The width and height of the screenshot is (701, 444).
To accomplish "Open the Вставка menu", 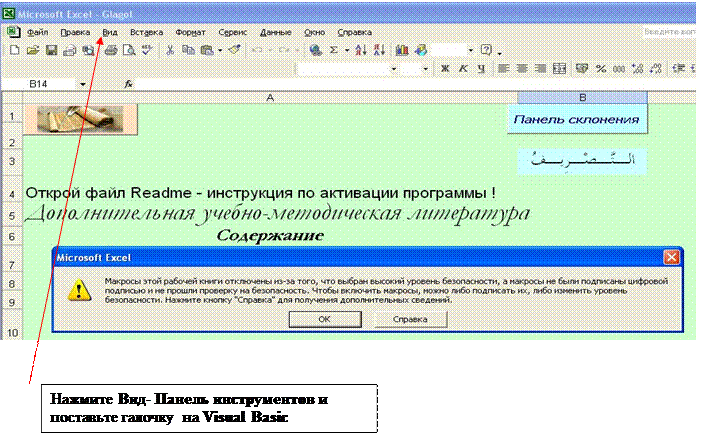I will click(x=146, y=32).
